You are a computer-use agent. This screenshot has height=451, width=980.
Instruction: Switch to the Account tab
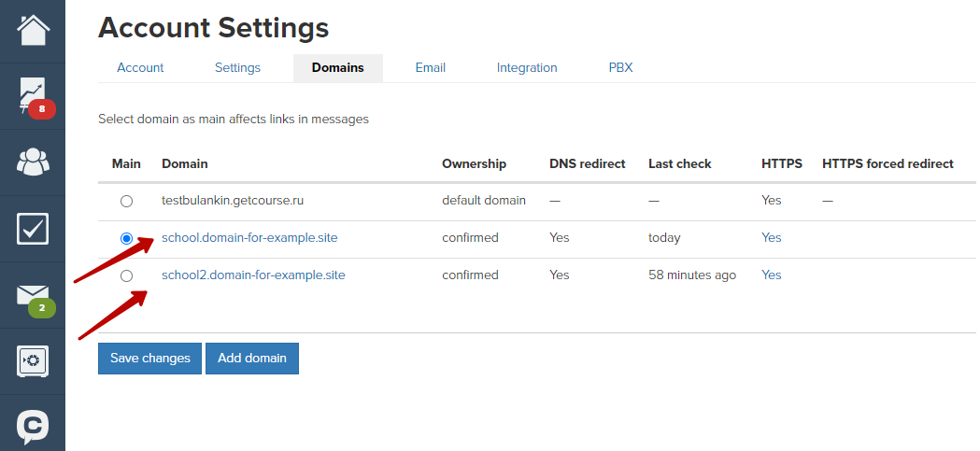pyautogui.click(x=140, y=67)
